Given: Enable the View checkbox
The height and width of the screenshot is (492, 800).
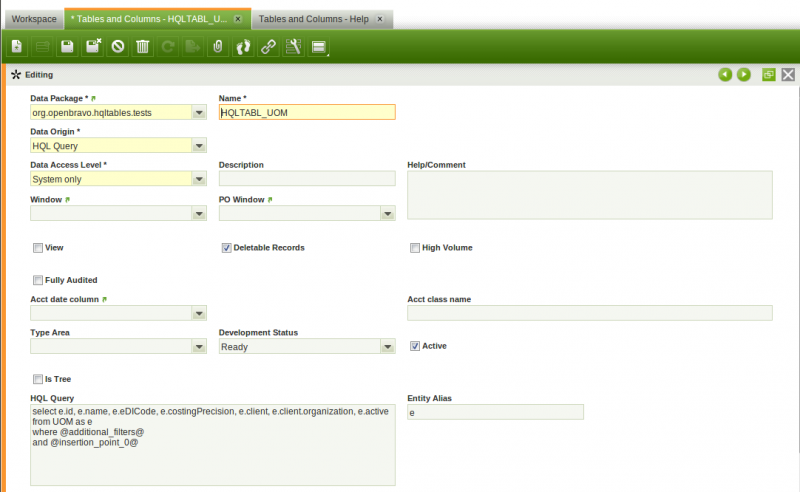Looking at the screenshot, I should tap(38, 248).
